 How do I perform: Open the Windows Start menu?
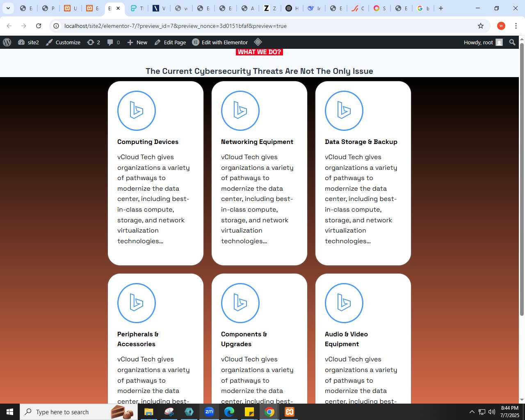[x=10, y=412]
